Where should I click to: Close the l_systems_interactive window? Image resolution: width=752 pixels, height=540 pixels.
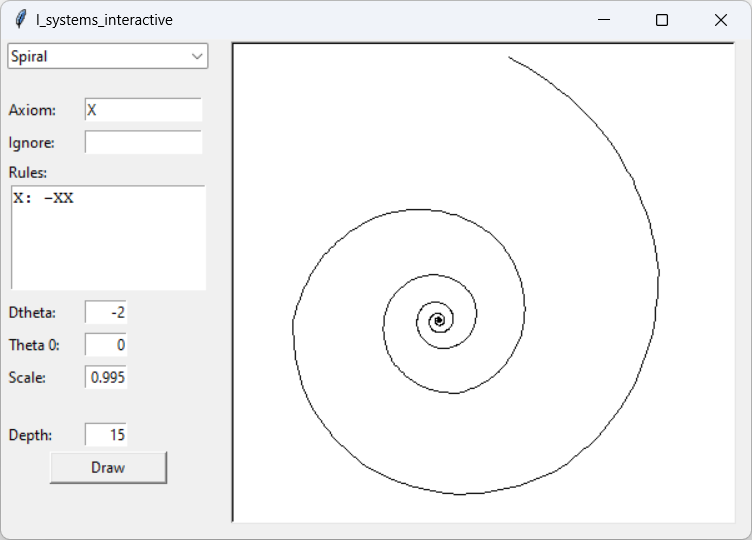pyautogui.click(x=721, y=20)
